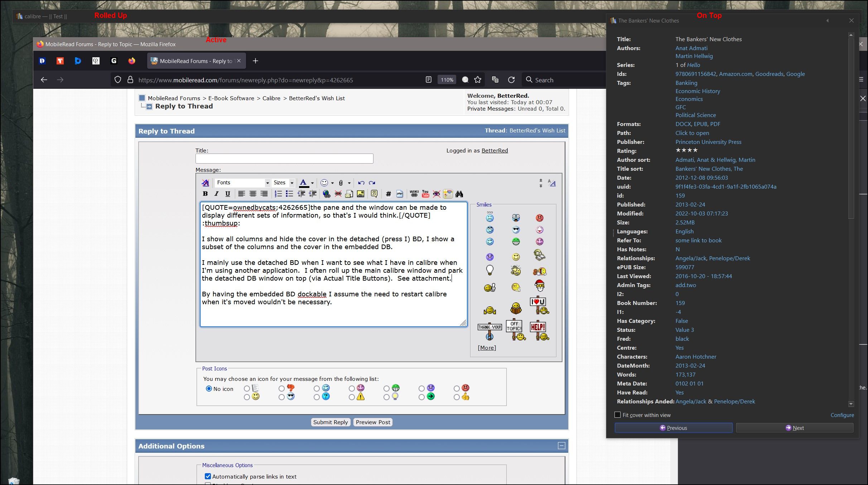
Task: Undo last edit in message editor
Action: tap(361, 183)
